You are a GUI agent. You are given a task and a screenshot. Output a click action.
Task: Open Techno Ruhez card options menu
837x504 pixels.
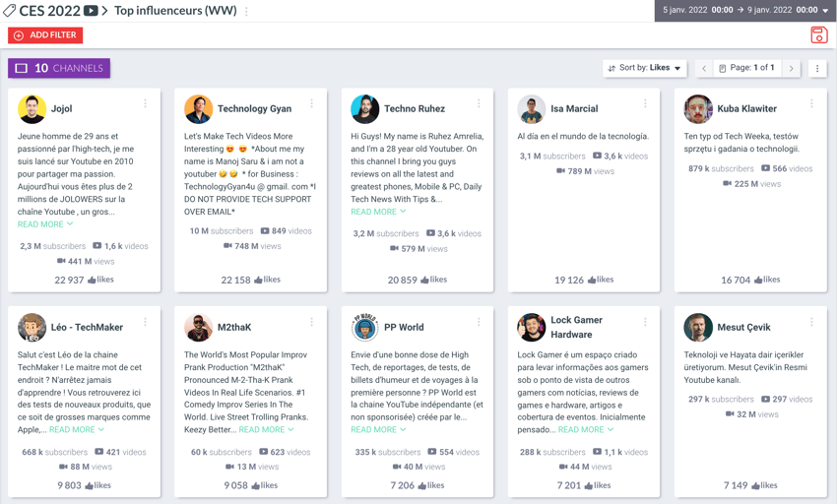(479, 103)
